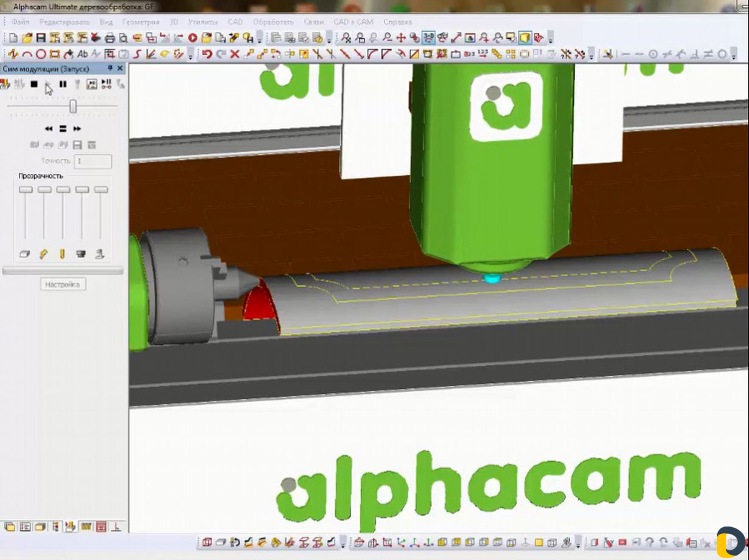Create a new file with the blank page icon
Image resolution: width=749 pixels, height=560 pixels.
tap(13, 38)
